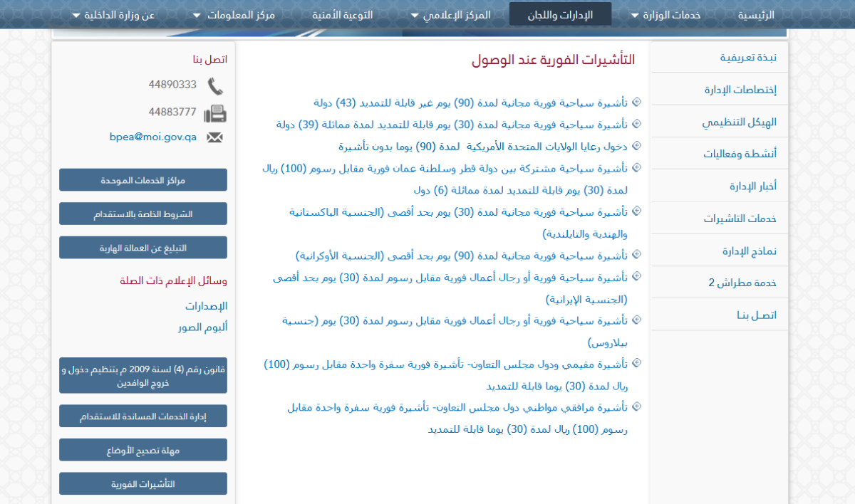Open الهيكل التنظيمي in the side menu

(x=739, y=122)
